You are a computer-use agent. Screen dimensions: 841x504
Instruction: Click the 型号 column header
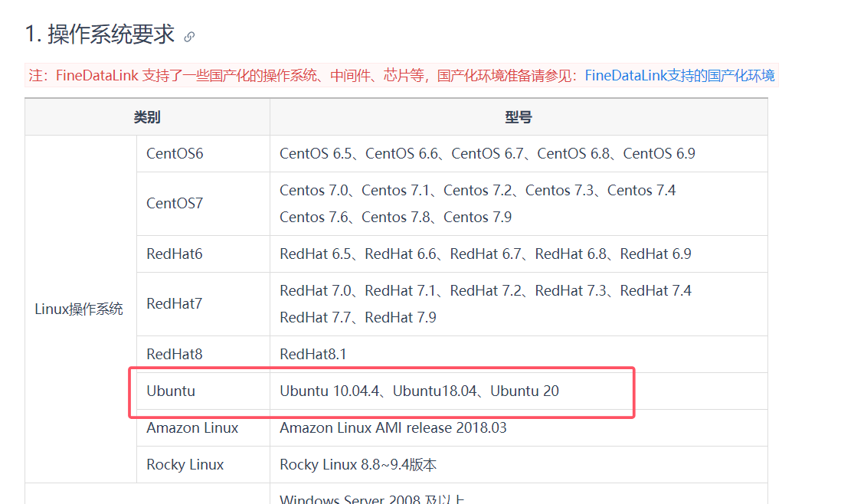[x=519, y=117]
